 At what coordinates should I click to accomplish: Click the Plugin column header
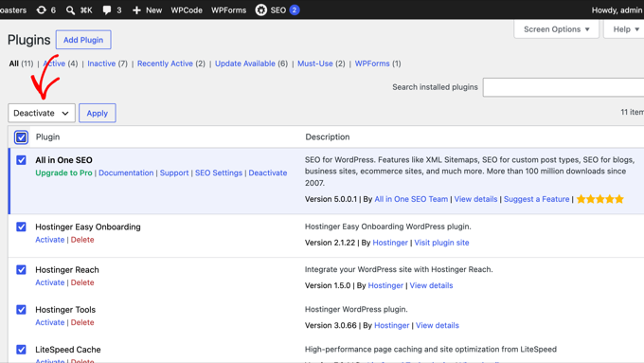[47, 136]
